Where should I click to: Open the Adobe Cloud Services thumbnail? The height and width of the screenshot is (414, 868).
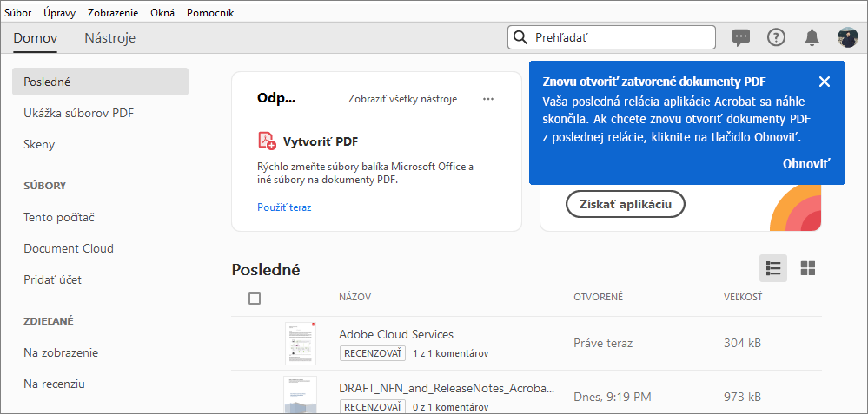point(300,343)
